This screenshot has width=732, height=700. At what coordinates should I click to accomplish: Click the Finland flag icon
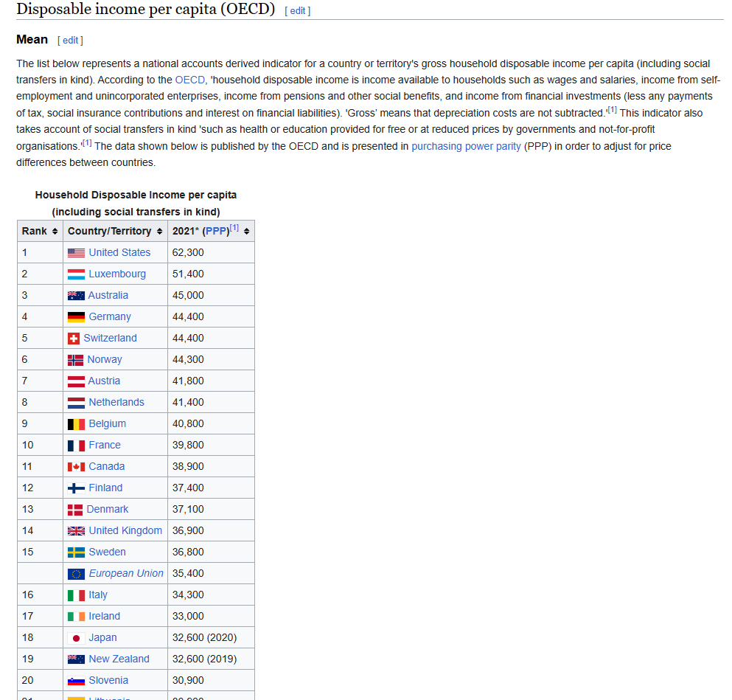[x=76, y=488]
